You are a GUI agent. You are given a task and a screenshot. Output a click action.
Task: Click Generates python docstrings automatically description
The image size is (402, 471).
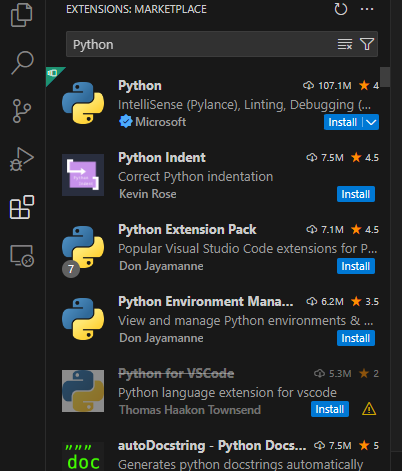[x=241, y=464]
